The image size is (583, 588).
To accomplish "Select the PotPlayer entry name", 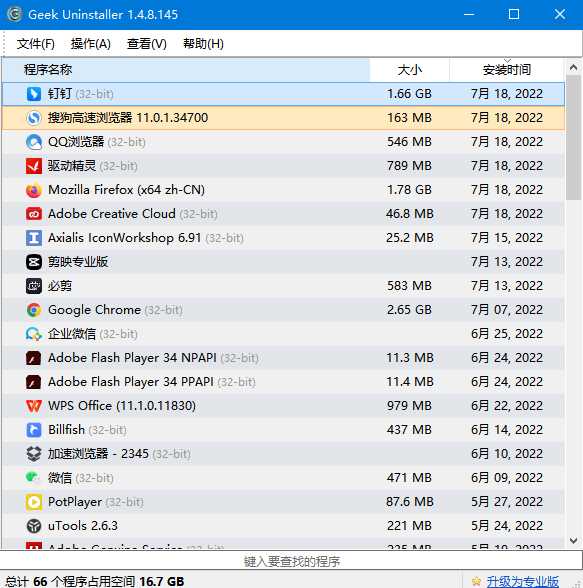I will 75,502.
